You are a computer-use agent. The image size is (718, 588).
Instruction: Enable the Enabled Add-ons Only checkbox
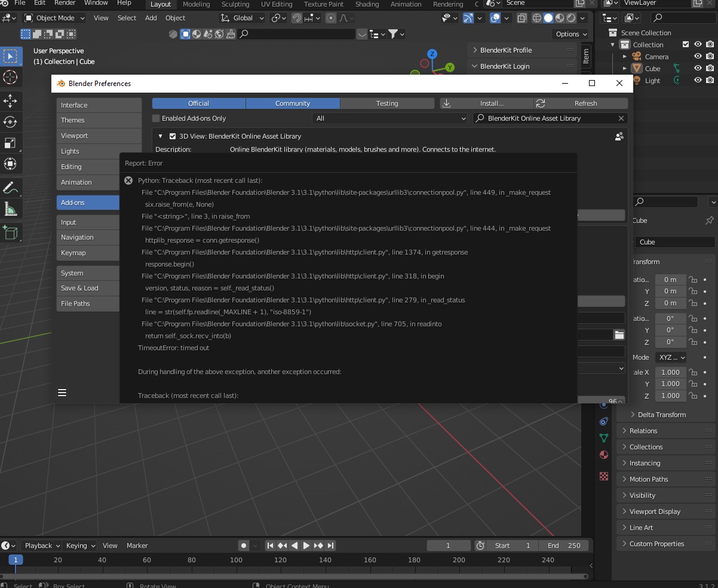157,118
